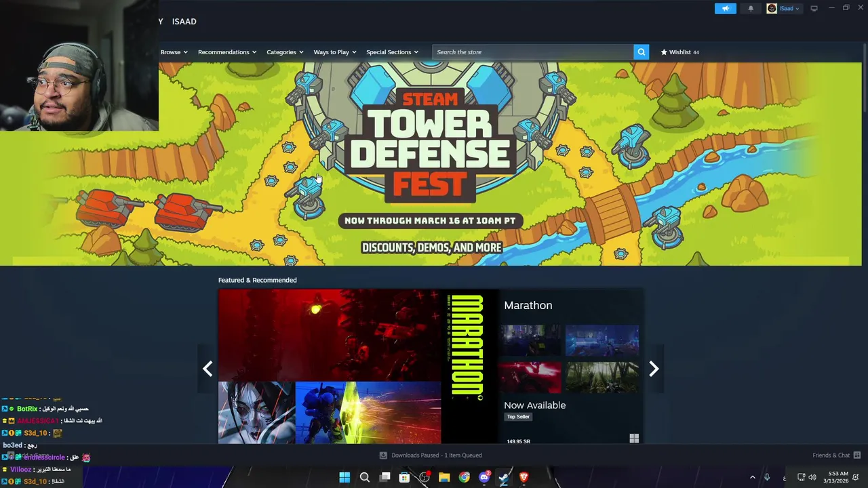The height and width of the screenshot is (488, 868).
Task: Open File Explorer from taskbar
Action: point(444,477)
